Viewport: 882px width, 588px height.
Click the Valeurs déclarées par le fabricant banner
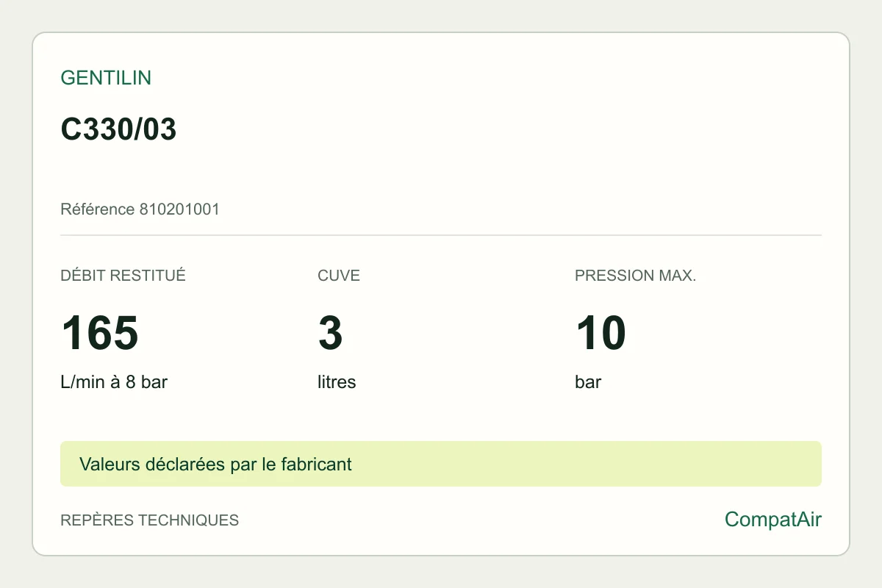pyautogui.click(x=441, y=464)
